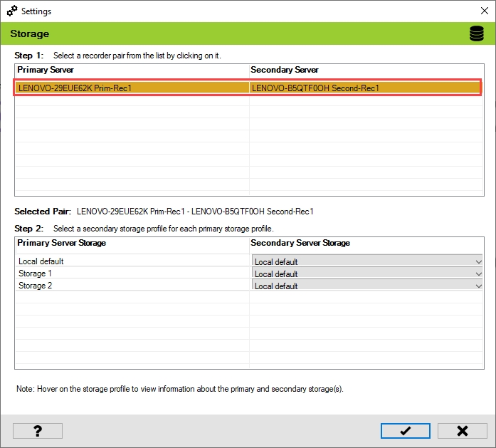
Task: Click the Secondary Server Storage column header
Action: 302,243
